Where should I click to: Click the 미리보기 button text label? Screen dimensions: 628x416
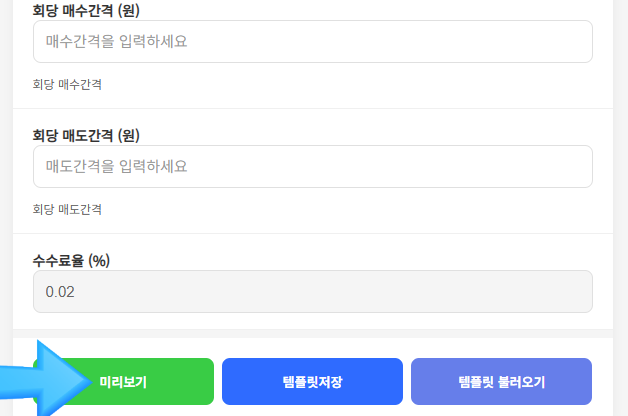[x=123, y=382]
